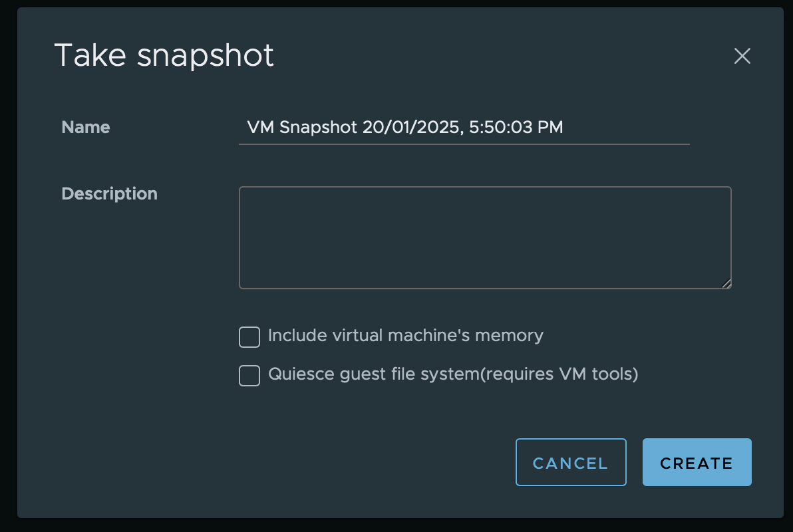Click the VM Snapshot timestamp text

tap(404, 127)
